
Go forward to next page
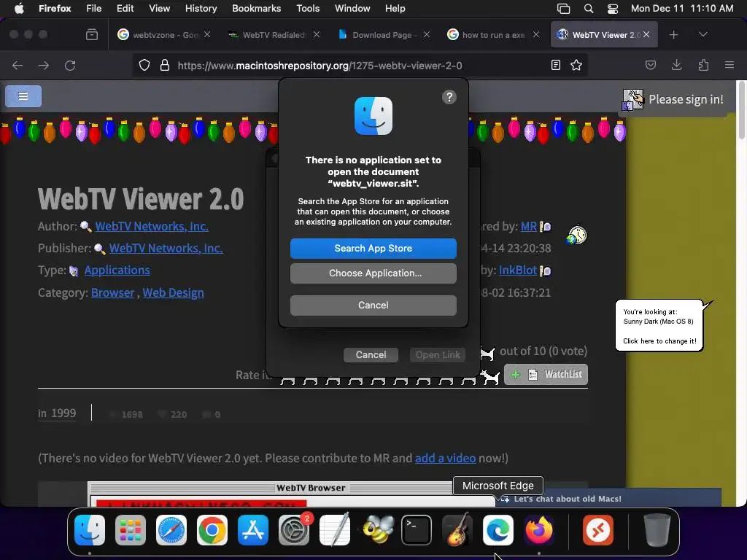pyautogui.click(x=43, y=65)
